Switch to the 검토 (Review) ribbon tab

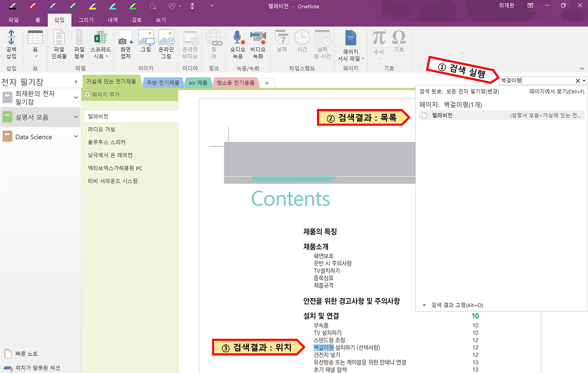click(137, 20)
